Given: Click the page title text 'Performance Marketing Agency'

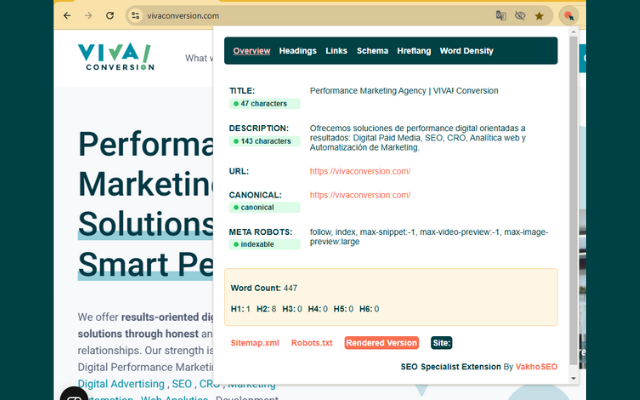Looking at the screenshot, I should click(368, 91).
